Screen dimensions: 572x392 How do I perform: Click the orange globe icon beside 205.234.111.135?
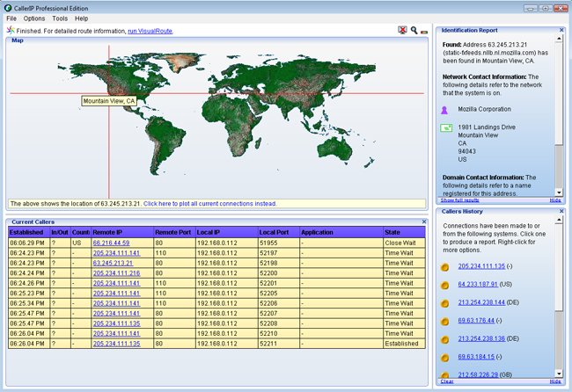(445, 266)
